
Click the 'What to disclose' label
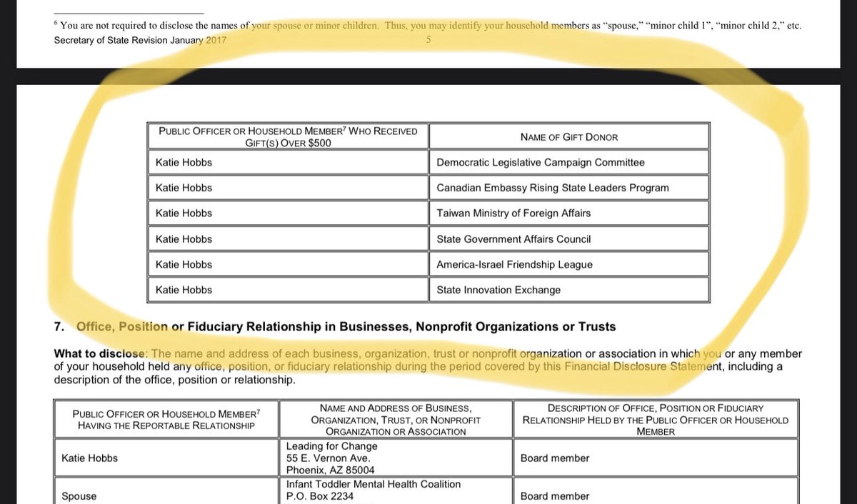tap(99, 354)
